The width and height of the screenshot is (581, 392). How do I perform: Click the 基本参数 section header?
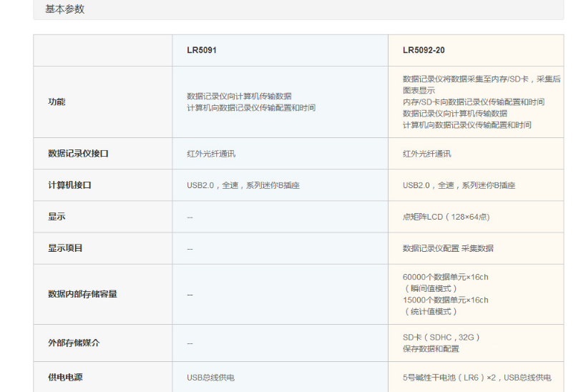pos(64,9)
